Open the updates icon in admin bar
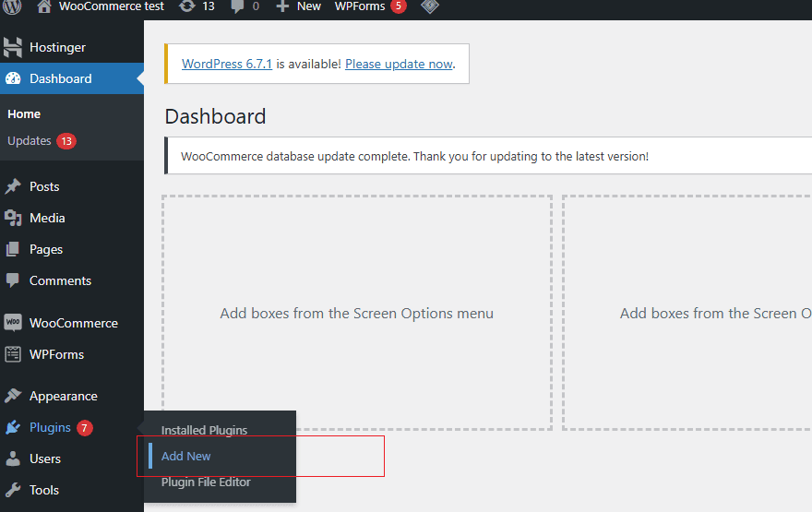 click(187, 6)
